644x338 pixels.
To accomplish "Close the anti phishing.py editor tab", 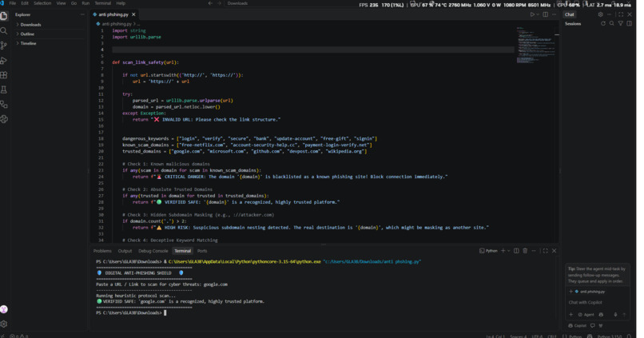I will point(133,14).
